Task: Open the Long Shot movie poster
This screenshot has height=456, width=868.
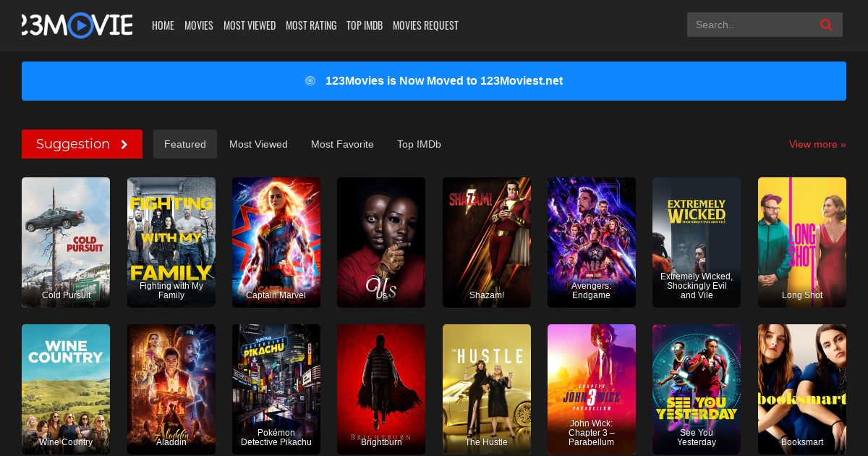Action: coord(802,242)
